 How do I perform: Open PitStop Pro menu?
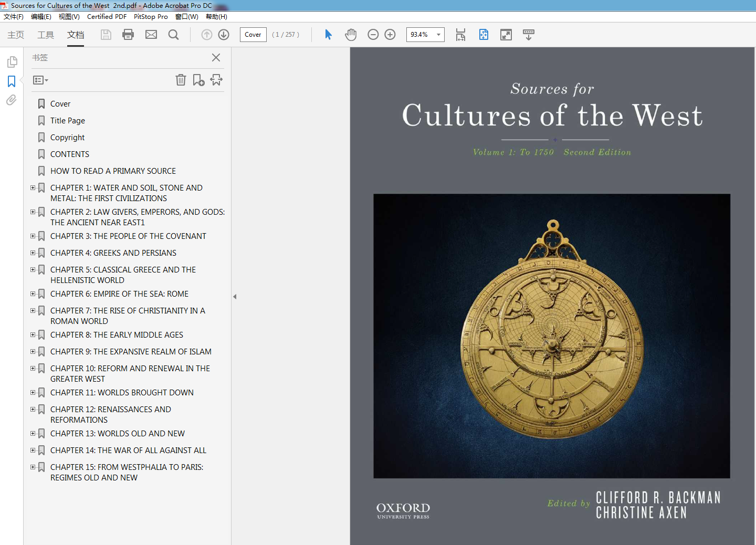(x=151, y=17)
